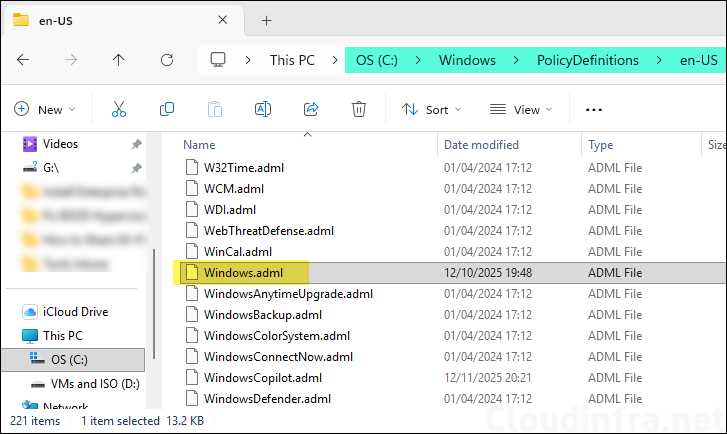727x434 pixels.
Task: Click the file icon of W32Time.adml
Action: (192, 167)
